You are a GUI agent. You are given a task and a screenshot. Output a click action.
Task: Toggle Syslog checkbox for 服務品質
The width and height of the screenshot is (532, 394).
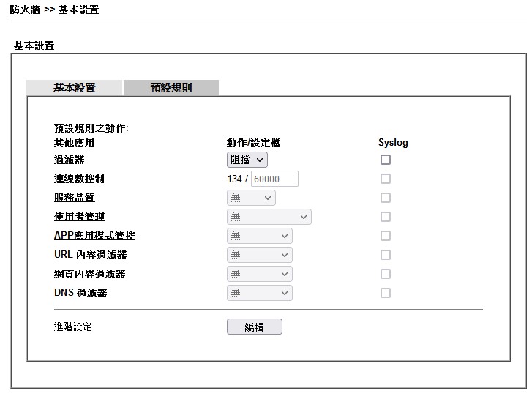pyautogui.click(x=386, y=198)
